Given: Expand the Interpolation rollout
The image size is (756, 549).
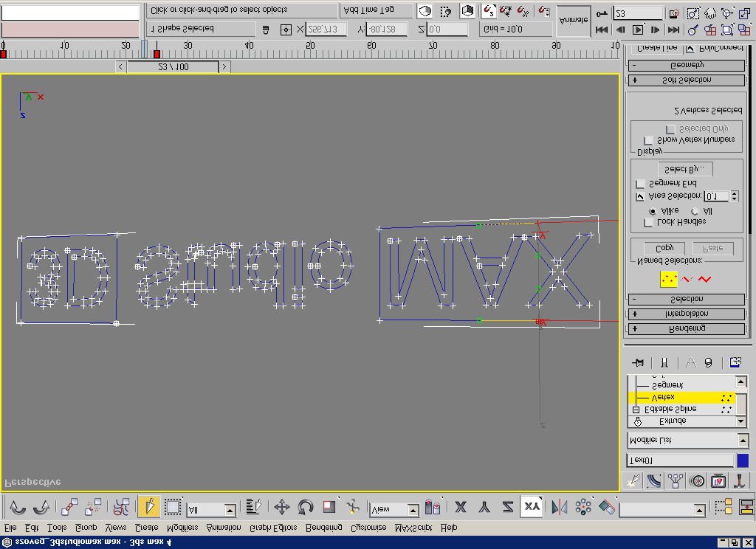Looking at the screenshot, I should [687, 314].
